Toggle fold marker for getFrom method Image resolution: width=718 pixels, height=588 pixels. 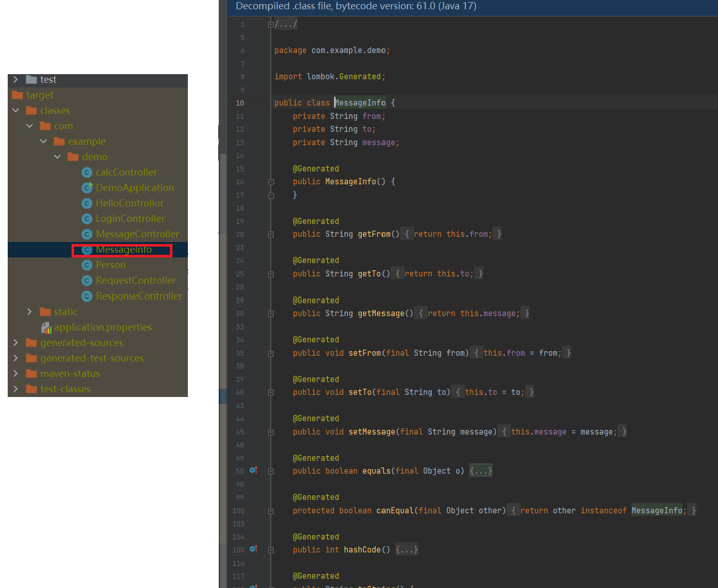pyautogui.click(x=271, y=235)
